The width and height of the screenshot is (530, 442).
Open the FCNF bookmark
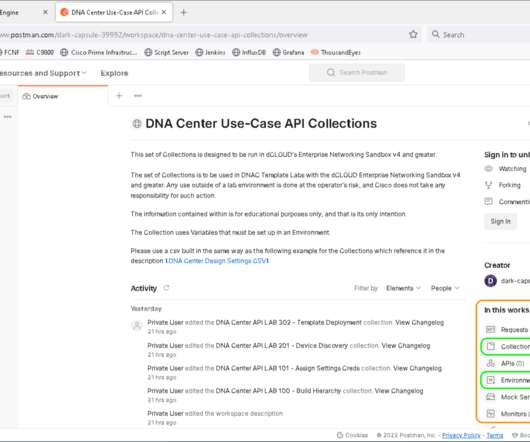10,52
